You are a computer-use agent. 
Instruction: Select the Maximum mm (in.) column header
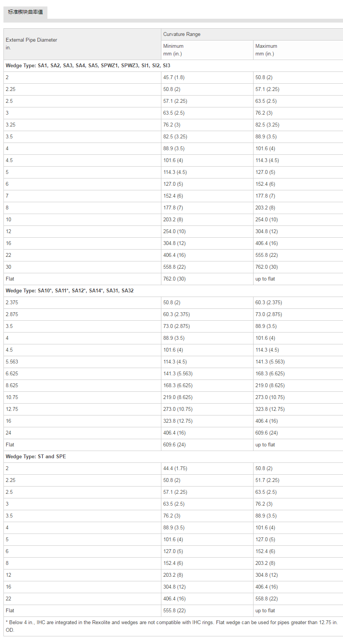pos(266,50)
